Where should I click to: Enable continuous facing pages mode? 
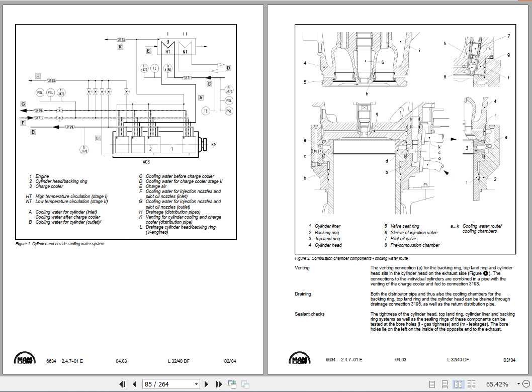pos(471,383)
